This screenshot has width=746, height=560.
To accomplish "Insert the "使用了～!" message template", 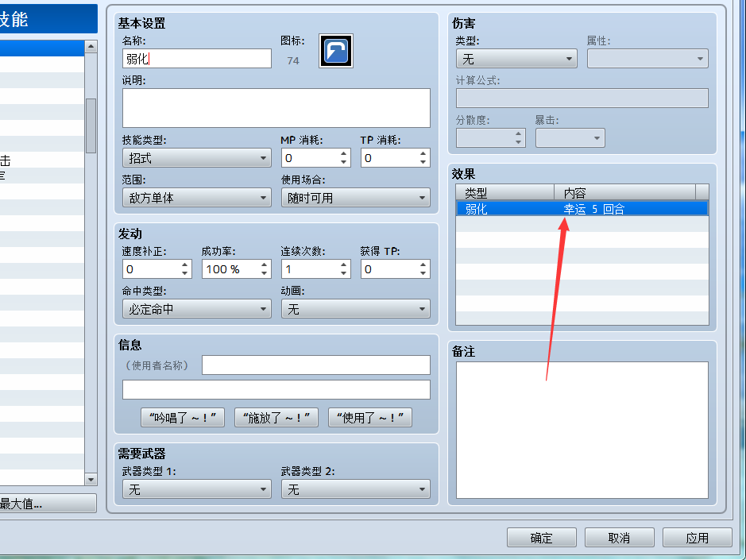I will click(x=370, y=417).
